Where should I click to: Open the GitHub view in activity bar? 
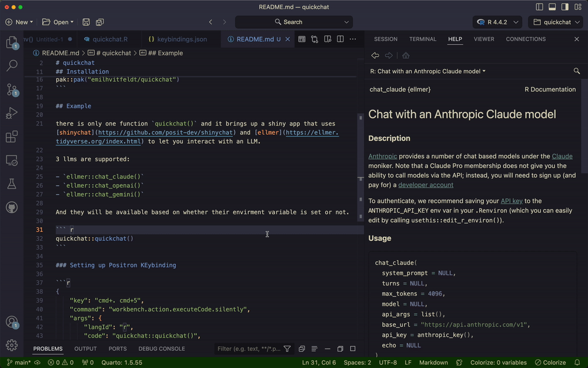(12, 207)
